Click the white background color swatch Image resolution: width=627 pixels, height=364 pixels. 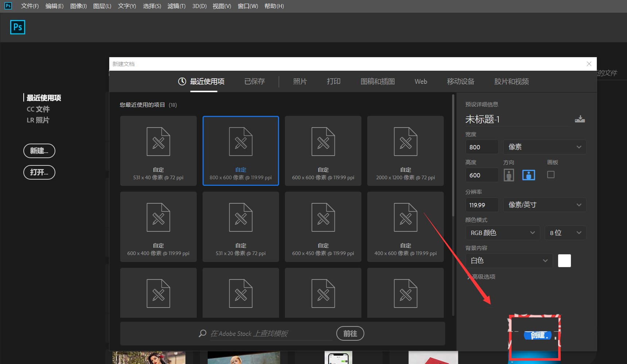[x=564, y=261]
